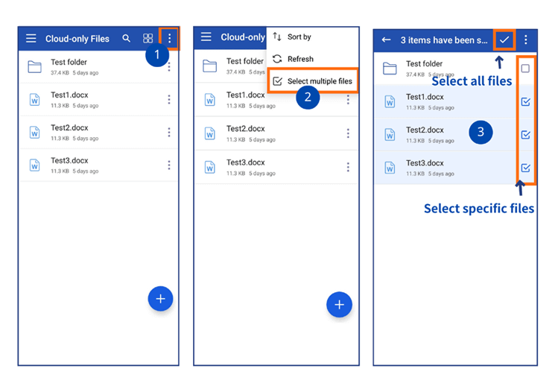Open overflow menu in first panel header
The width and height of the screenshot is (555, 392).
tap(170, 39)
